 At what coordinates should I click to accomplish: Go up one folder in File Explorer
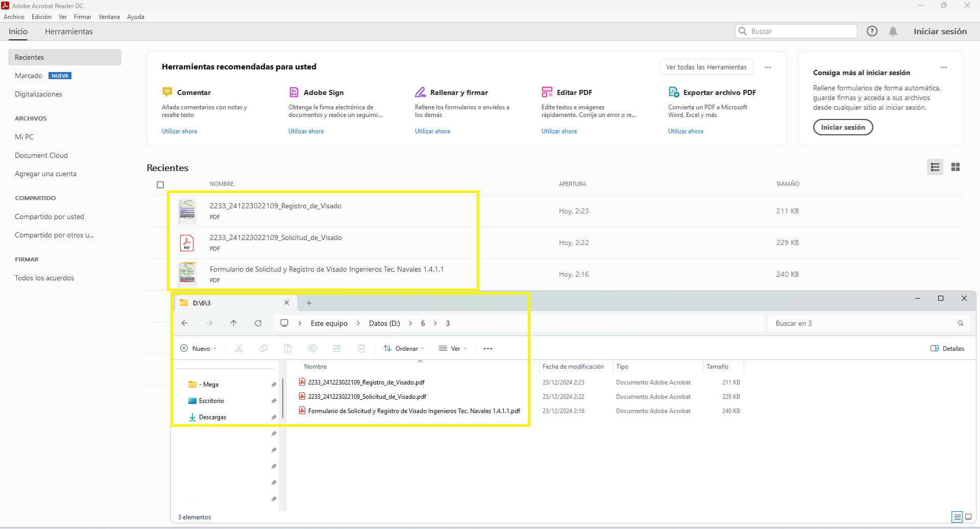tap(234, 323)
